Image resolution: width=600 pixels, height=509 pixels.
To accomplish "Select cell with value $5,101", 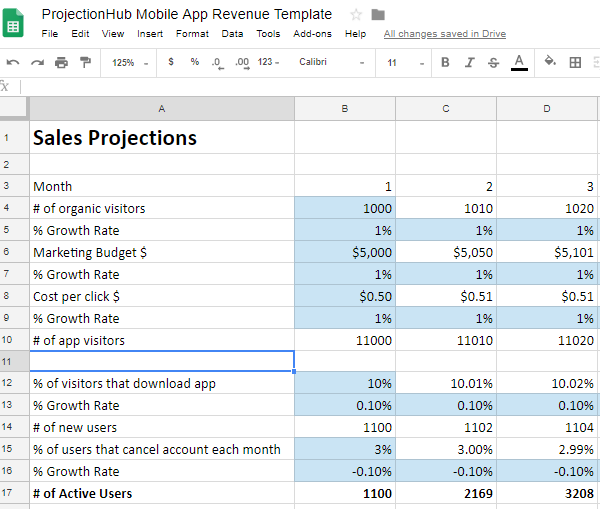I will [x=547, y=252].
